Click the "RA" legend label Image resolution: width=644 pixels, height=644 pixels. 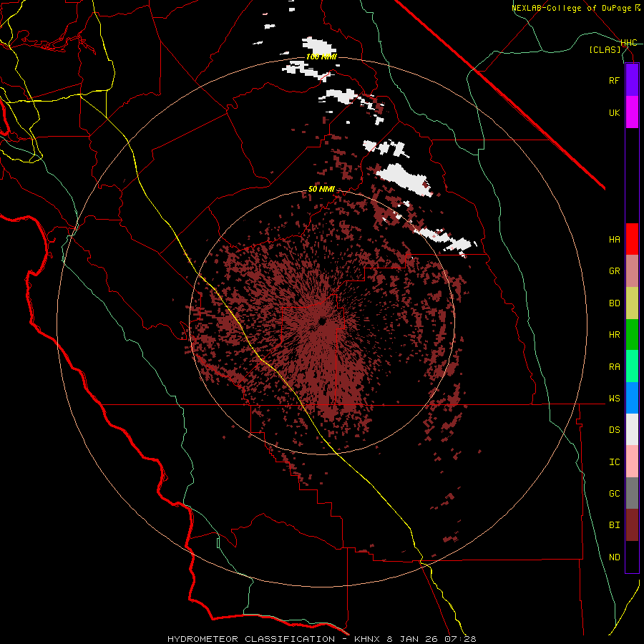click(614, 367)
